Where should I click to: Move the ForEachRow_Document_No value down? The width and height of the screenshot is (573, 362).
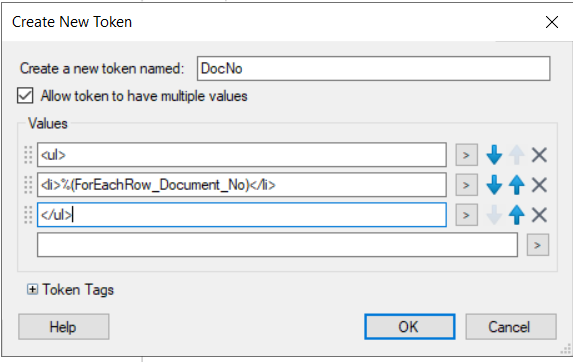494,185
